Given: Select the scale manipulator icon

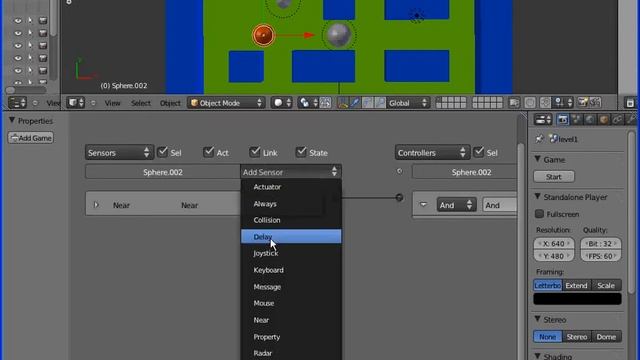Looking at the screenshot, I should click(x=380, y=103).
